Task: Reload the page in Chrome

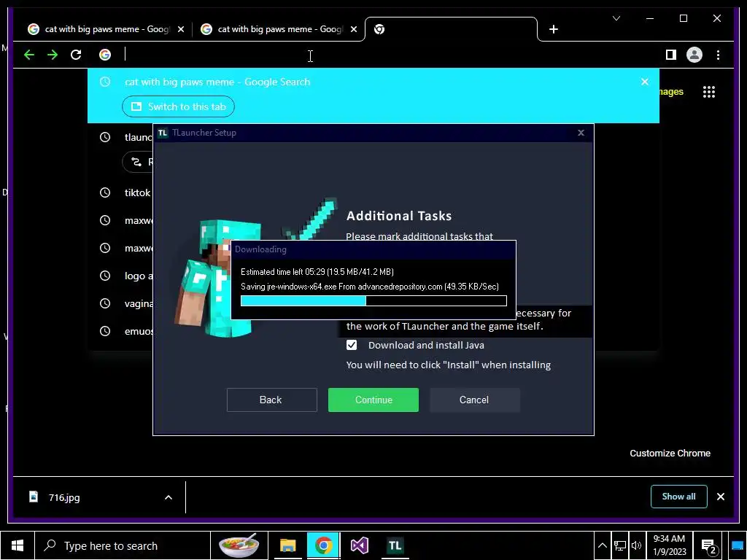Action: click(x=76, y=55)
